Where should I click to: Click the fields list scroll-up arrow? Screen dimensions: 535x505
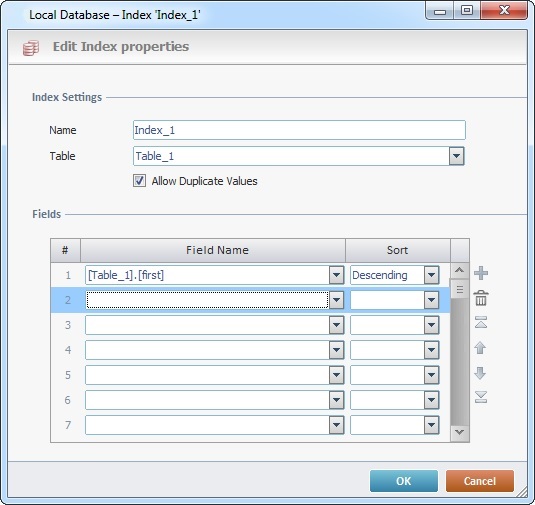pos(459,271)
